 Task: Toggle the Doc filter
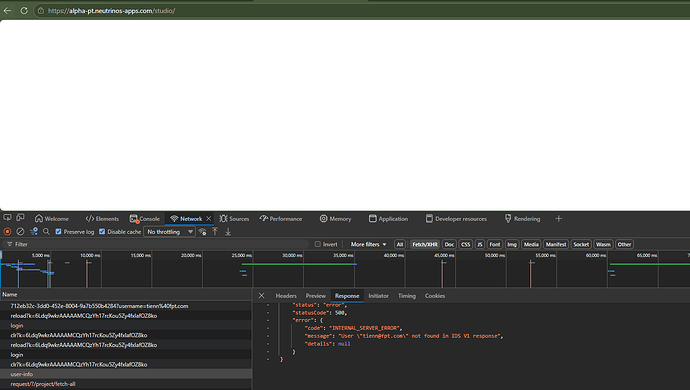coord(449,244)
